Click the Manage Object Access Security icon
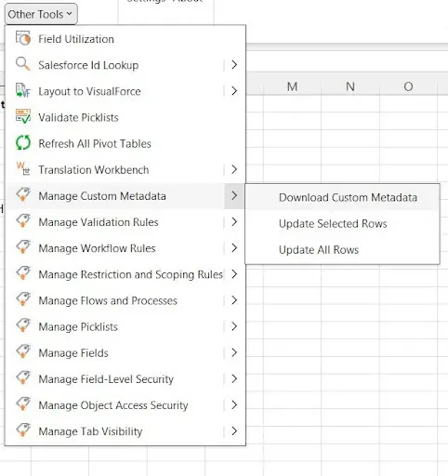 tap(23, 404)
